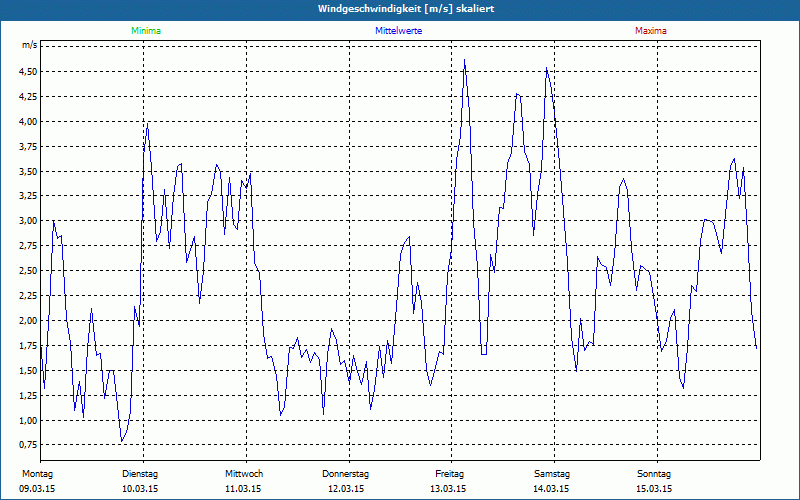Click the 1,00 y-axis value

[29, 420]
